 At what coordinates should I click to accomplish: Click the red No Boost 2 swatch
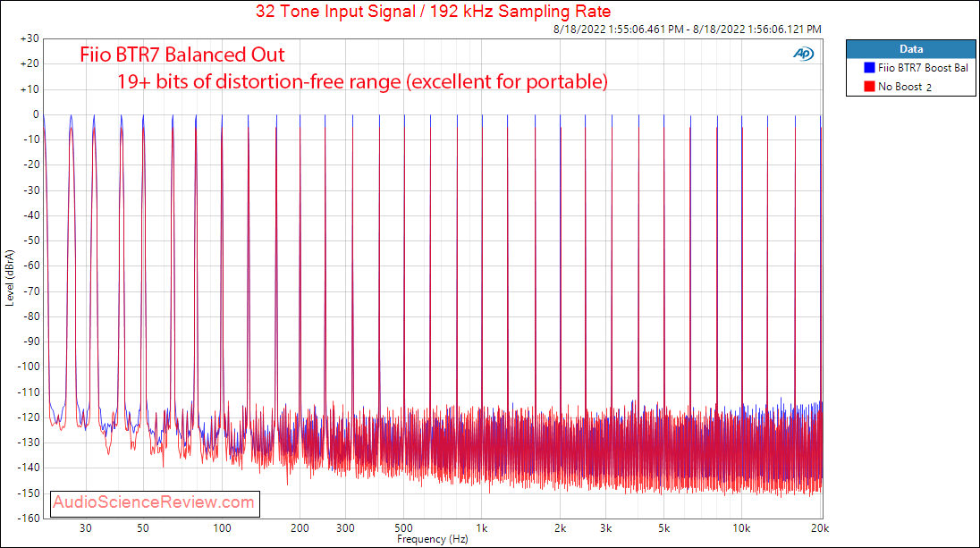pos(869,86)
